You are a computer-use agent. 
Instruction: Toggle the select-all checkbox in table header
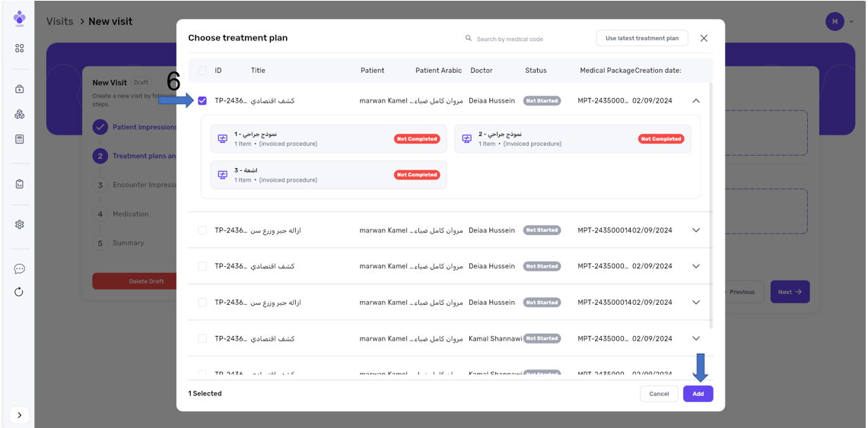click(202, 71)
